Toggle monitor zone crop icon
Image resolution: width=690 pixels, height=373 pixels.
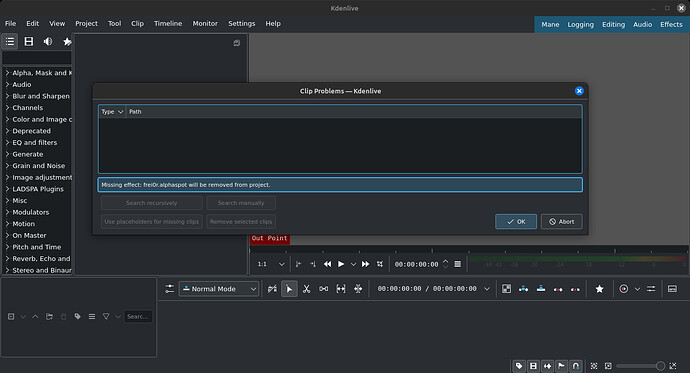[x=380, y=264]
